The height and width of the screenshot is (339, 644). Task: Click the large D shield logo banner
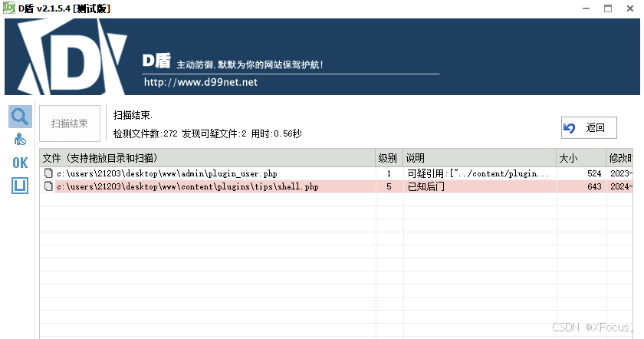click(x=72, y=57)
